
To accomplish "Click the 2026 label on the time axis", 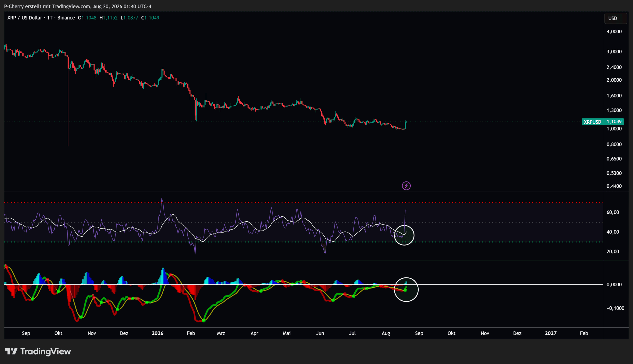I will click(x=158, y=333).
